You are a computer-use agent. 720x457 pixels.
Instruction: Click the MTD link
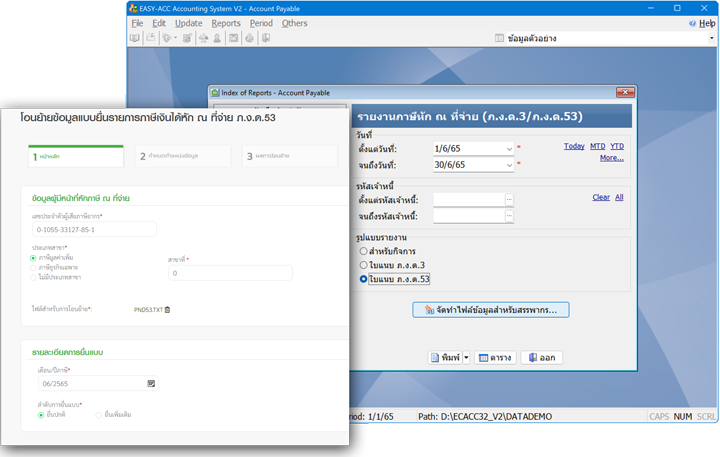click(597, 146)
